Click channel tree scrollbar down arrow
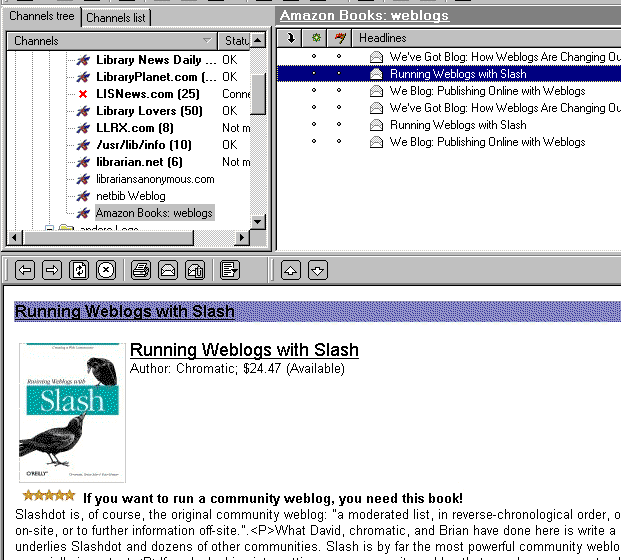This screenshot has height=560, width=621. coord(258,221)
